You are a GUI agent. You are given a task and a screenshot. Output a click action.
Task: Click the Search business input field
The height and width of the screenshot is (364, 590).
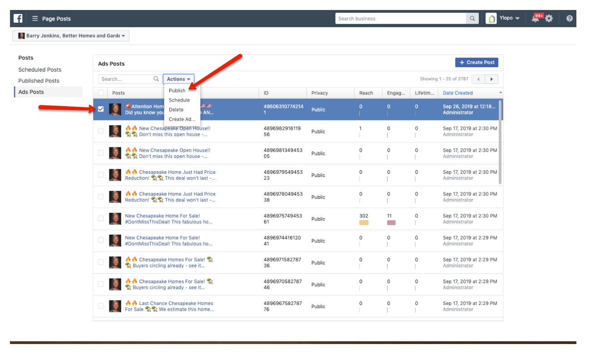click(401, 19)
